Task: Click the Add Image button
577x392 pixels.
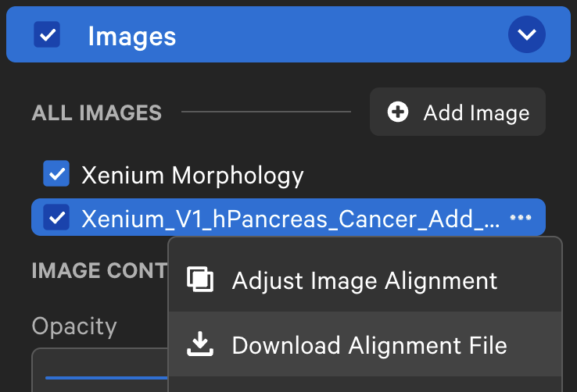Action: coord(457,112)
